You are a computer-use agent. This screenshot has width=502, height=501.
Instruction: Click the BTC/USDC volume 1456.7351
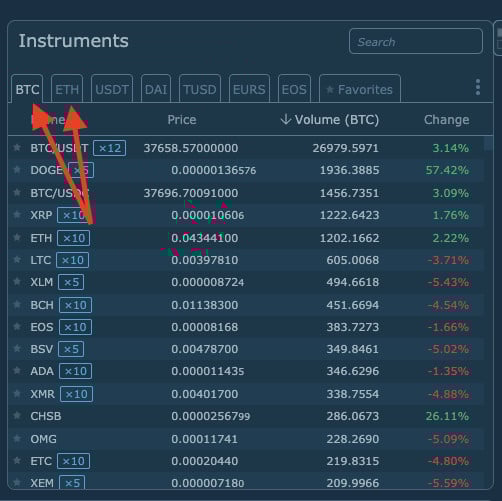(349, 193)
